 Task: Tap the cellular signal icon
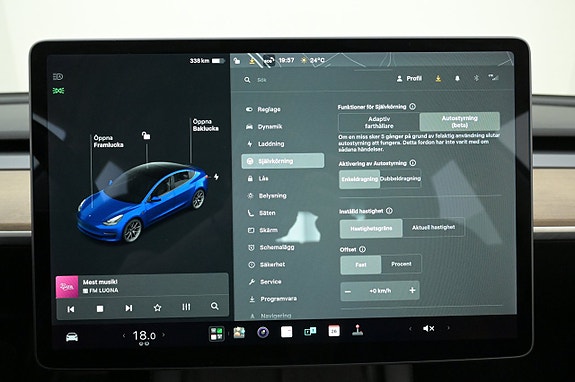pyautogui.click(x=494, y=77)
